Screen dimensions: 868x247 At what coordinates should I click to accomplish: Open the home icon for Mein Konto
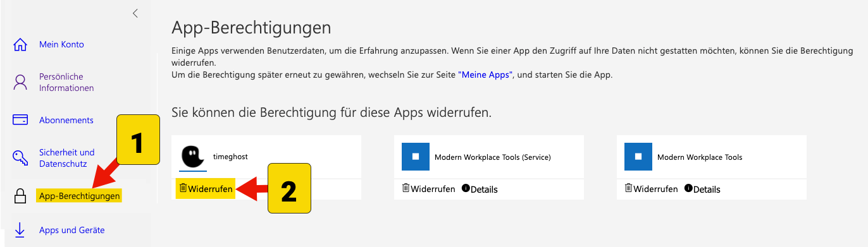pos(20,45)
